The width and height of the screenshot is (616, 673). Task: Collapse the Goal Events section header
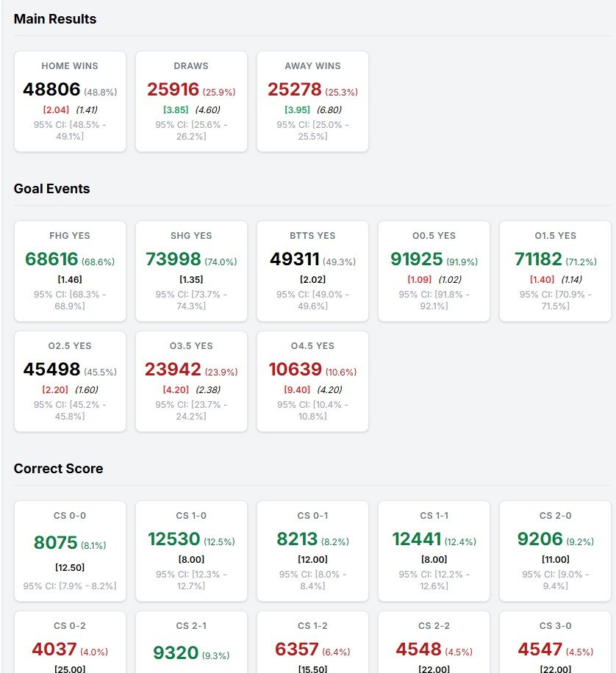(51, 189)
